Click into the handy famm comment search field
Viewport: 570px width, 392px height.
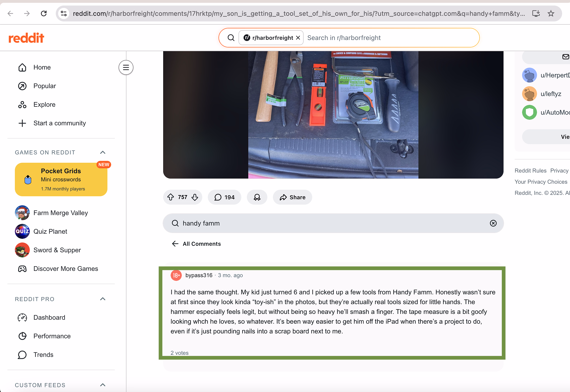click(x=333, y=223)
